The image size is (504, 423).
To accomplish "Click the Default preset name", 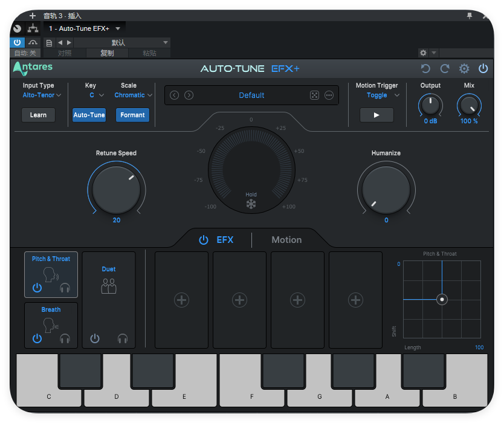I will click(x=251, y=95).
